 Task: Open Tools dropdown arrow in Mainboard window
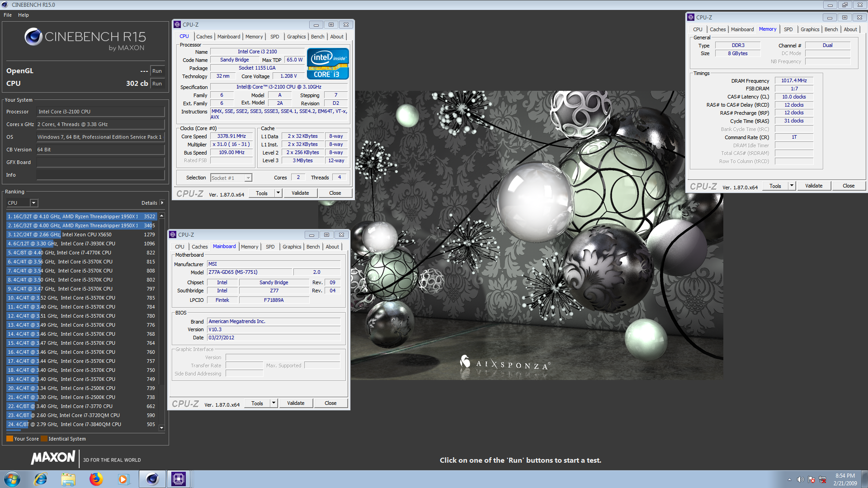click(x=274, y=404)
